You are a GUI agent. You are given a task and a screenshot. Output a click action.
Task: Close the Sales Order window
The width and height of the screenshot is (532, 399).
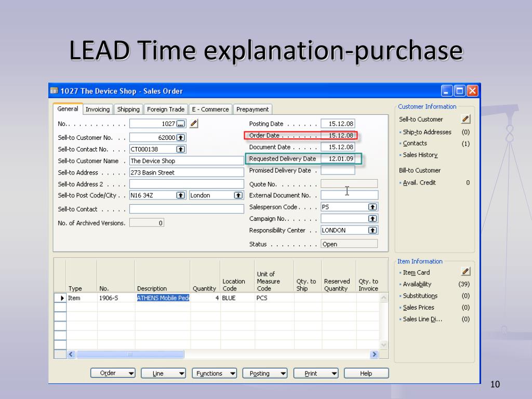[x=472, y=90]
